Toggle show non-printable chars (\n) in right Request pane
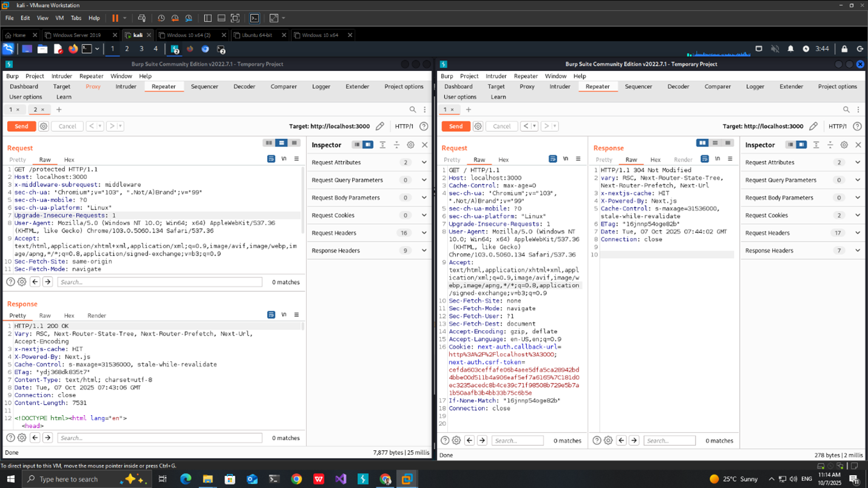This screenshot has width=868, height=488. pyautogui.click(x=566, y=159)
